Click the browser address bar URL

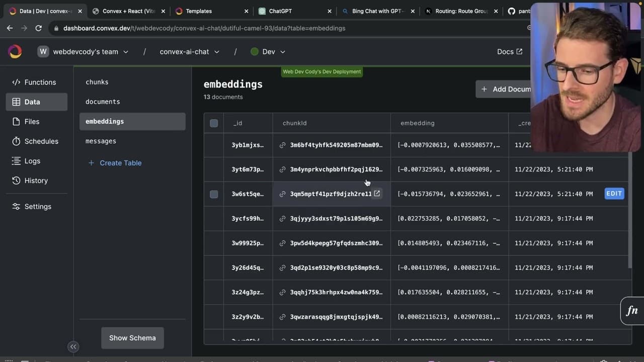point(204,28)
